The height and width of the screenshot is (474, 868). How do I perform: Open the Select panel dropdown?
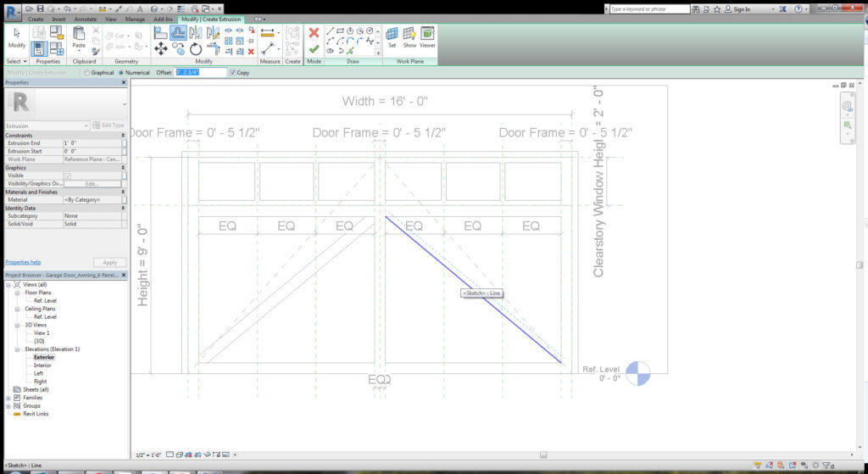click(17, 61)
